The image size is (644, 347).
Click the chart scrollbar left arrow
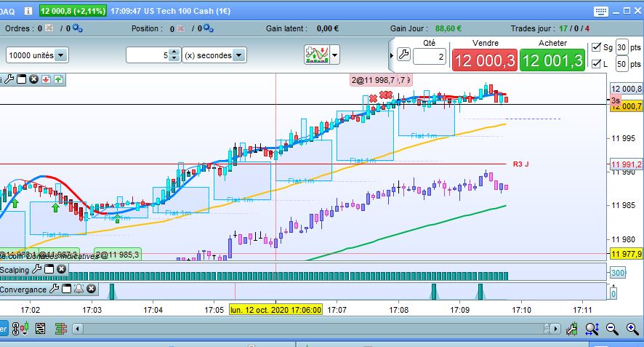point(78,329)
